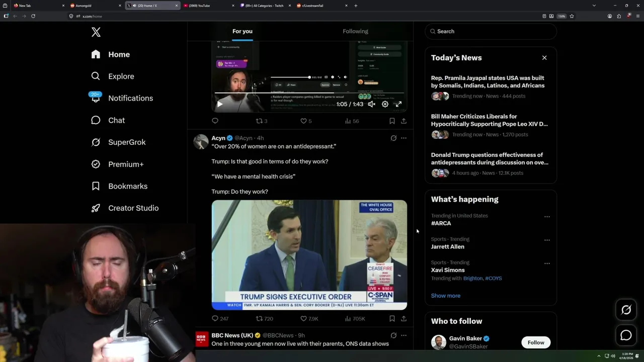View analytics of post with 56 views

352,121
